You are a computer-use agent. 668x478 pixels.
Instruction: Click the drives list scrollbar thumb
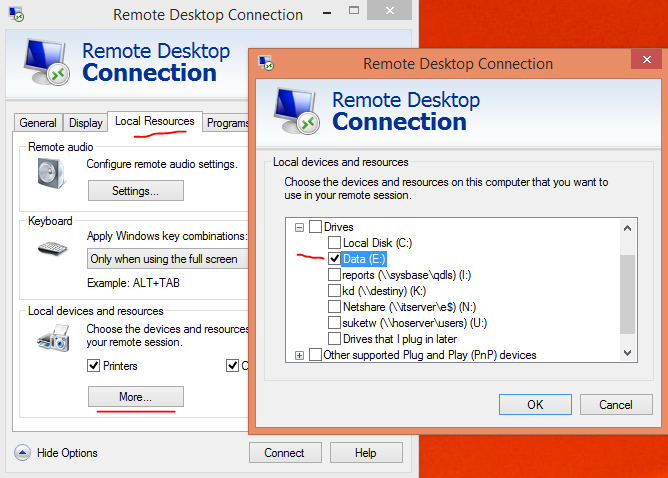[x=627, y=294]
